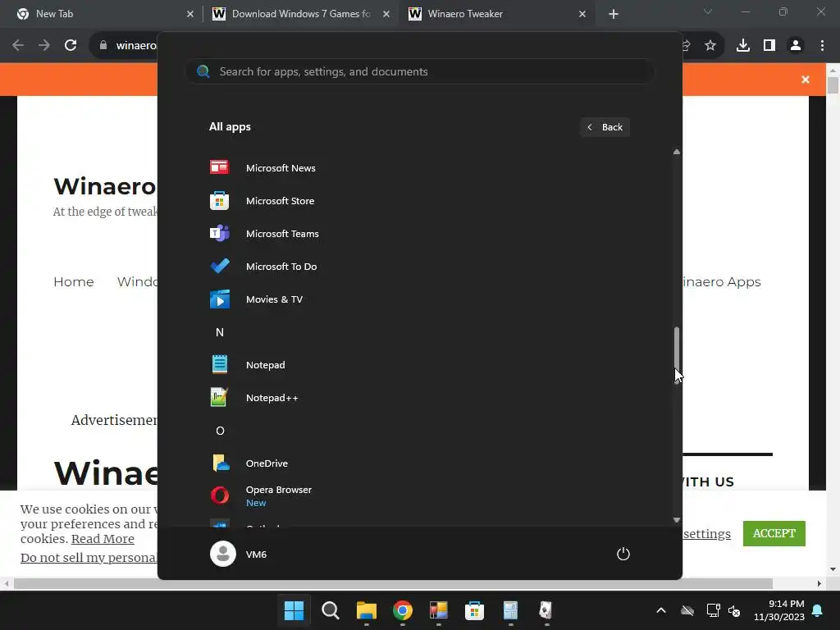840x630 pixels.
Task: Open a new Chrome tab
Action: point(614,14)
